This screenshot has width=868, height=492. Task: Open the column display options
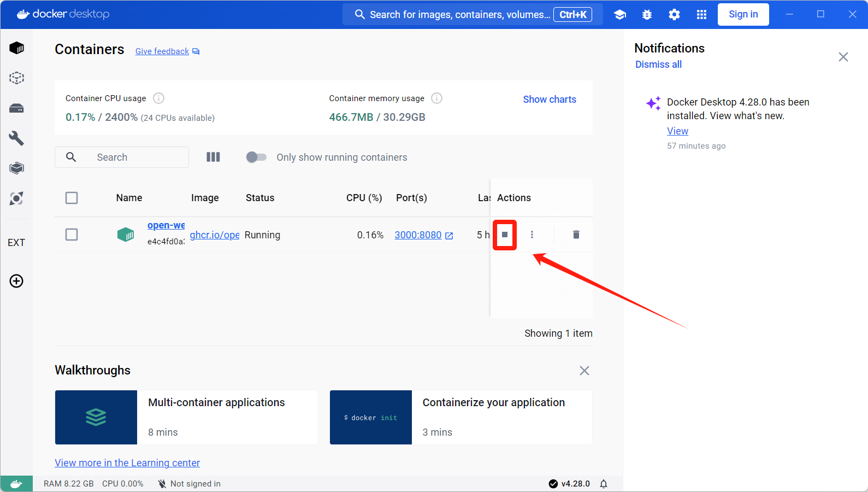[x=213, y=157]
